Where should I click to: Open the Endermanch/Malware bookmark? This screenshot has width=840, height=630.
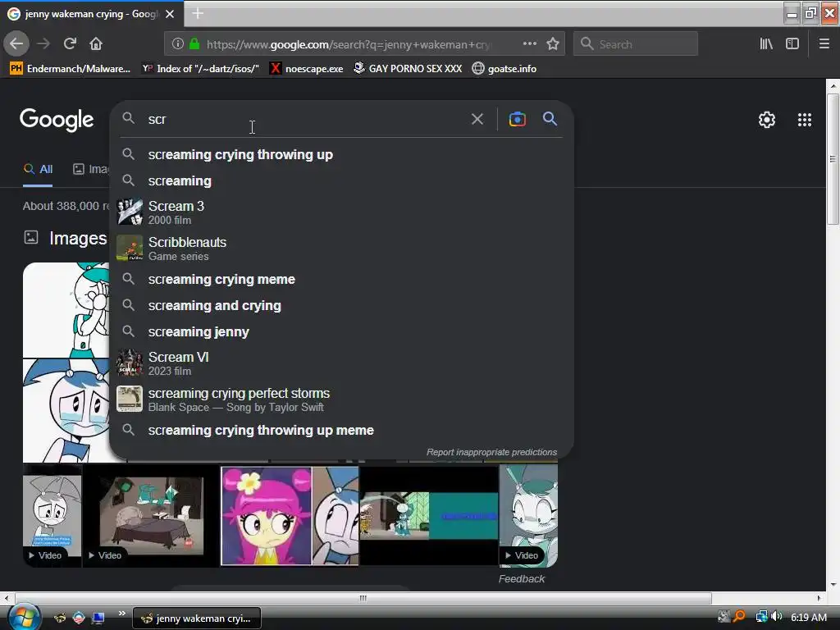coord(71,69)
